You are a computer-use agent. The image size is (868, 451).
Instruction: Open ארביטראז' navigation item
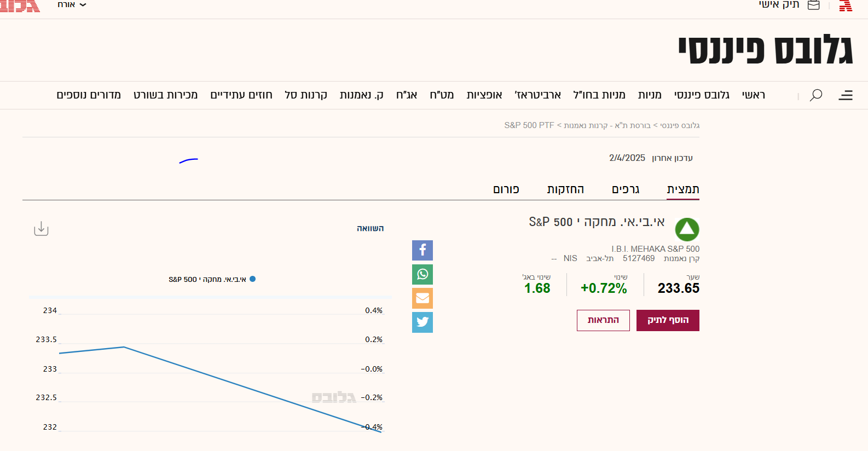click(538, 95)
